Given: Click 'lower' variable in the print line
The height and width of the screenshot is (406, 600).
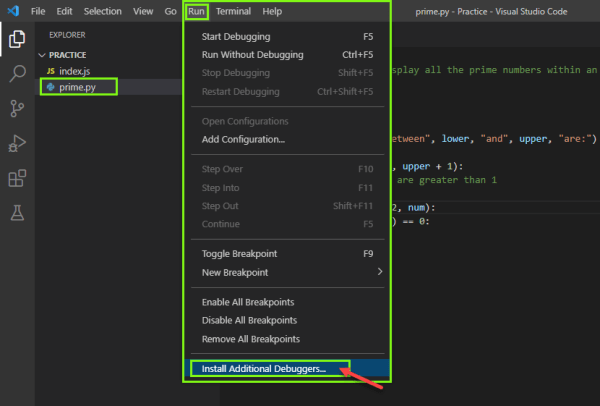Looking at the screenshot, I should (455, 139).
